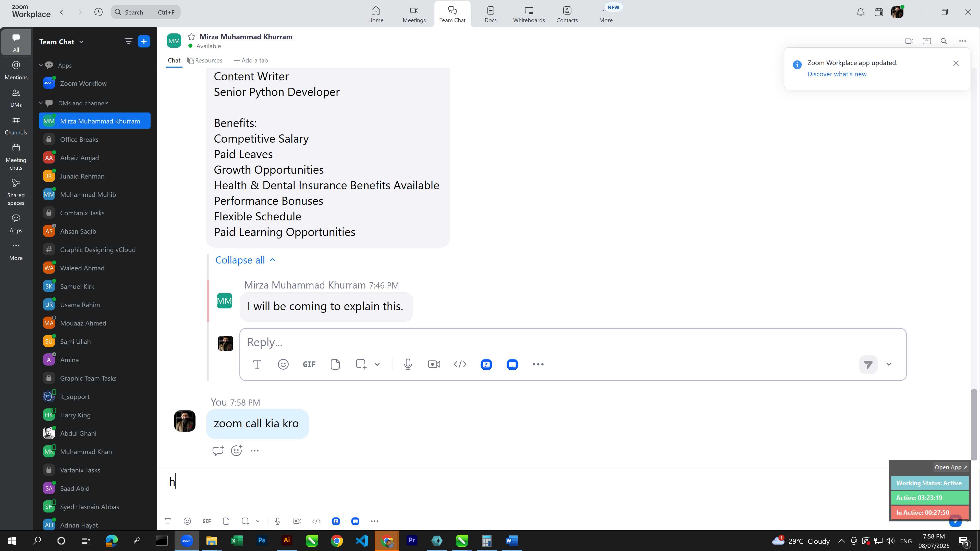
Task: Switch to Resources tab in chat
Action: pyautogui.click(x=205, y=60)
